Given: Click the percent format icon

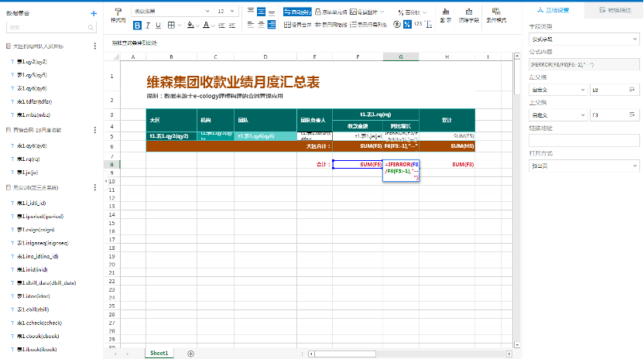Looking at the screenshot, I should [408, 24].
